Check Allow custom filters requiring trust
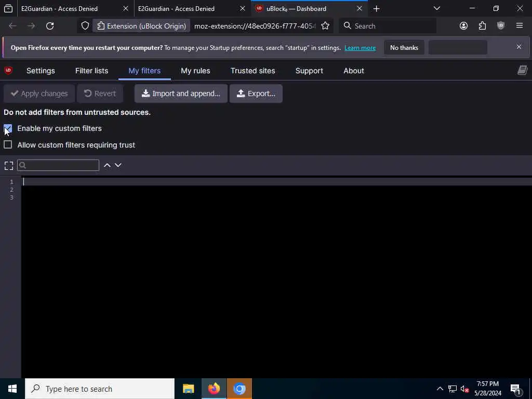The width and height of the screenshot is (532, 399). [x=8, y=144]
